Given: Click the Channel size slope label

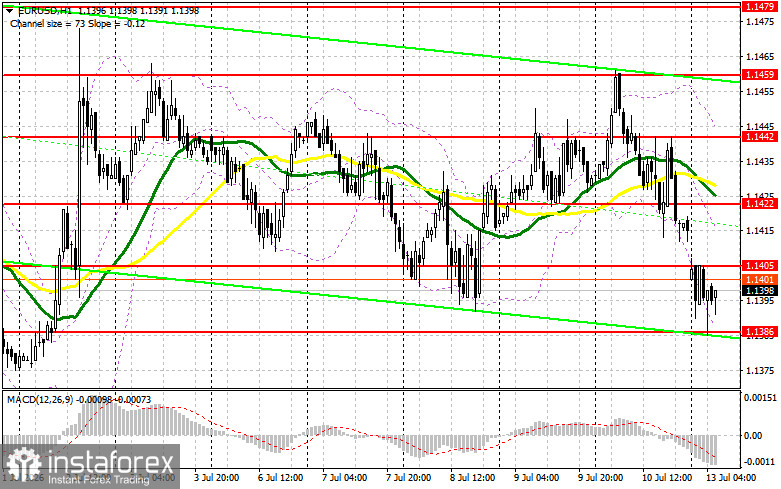Looking at the screenshot, I should point(77,23).
